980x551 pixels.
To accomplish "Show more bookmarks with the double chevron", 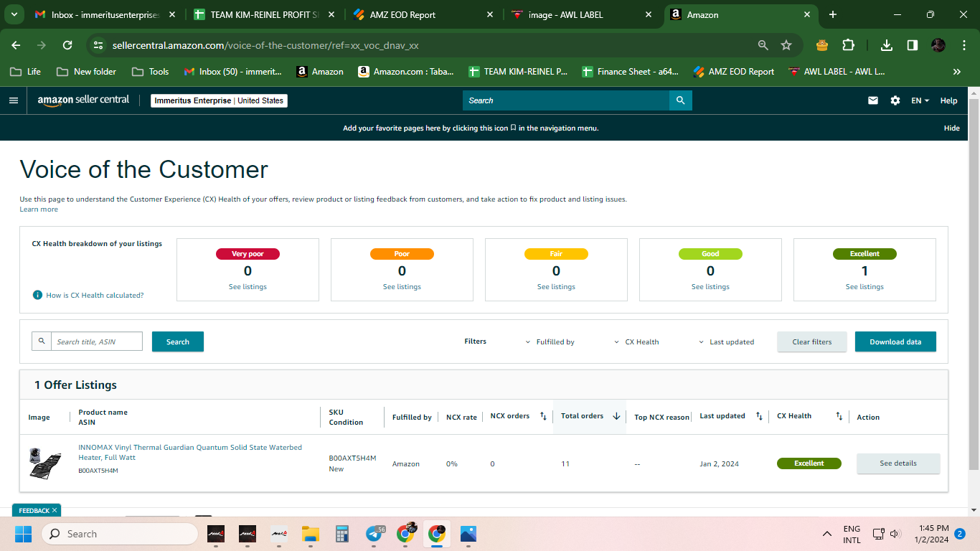I will point(957,72).
